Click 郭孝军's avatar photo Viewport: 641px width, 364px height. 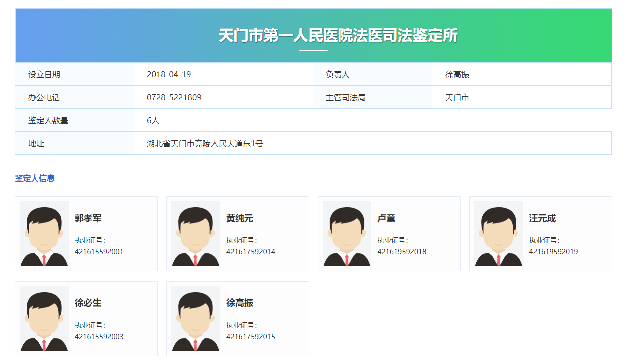tap(44, 234)
